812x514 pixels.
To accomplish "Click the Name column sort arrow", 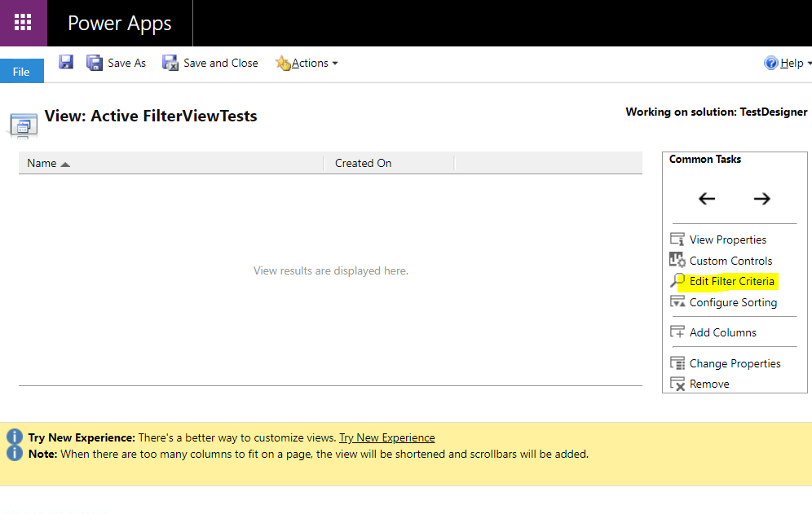I will tap(65, 165).
